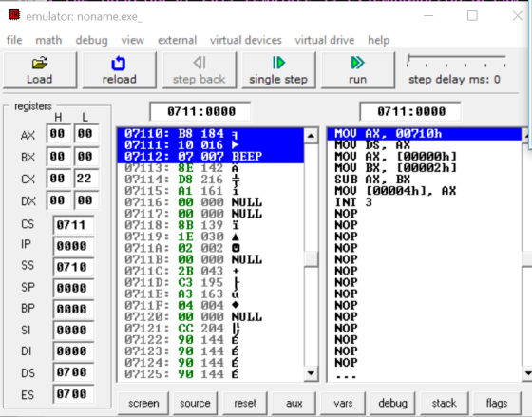Select the INT 3 instruction

point(424,202)
